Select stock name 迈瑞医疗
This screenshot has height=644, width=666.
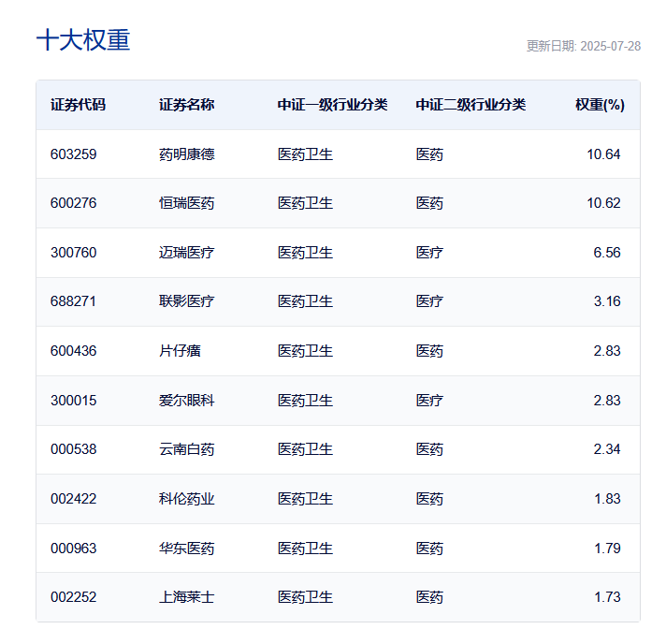click(186, 253)
